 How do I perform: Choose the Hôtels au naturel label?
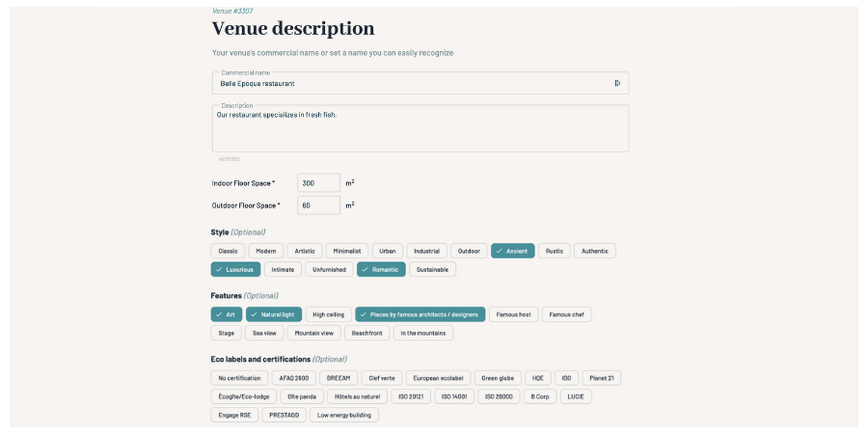(358, 396)
